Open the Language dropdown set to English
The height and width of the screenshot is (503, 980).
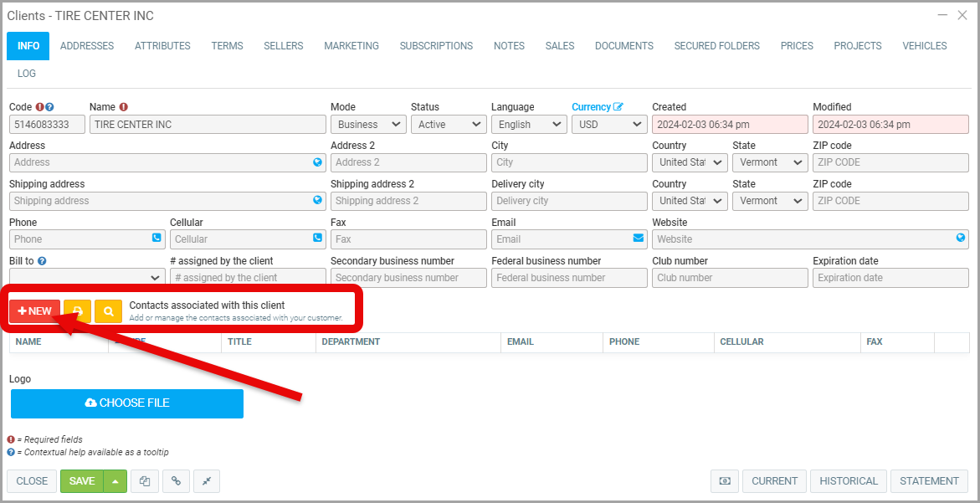point(528,125)
